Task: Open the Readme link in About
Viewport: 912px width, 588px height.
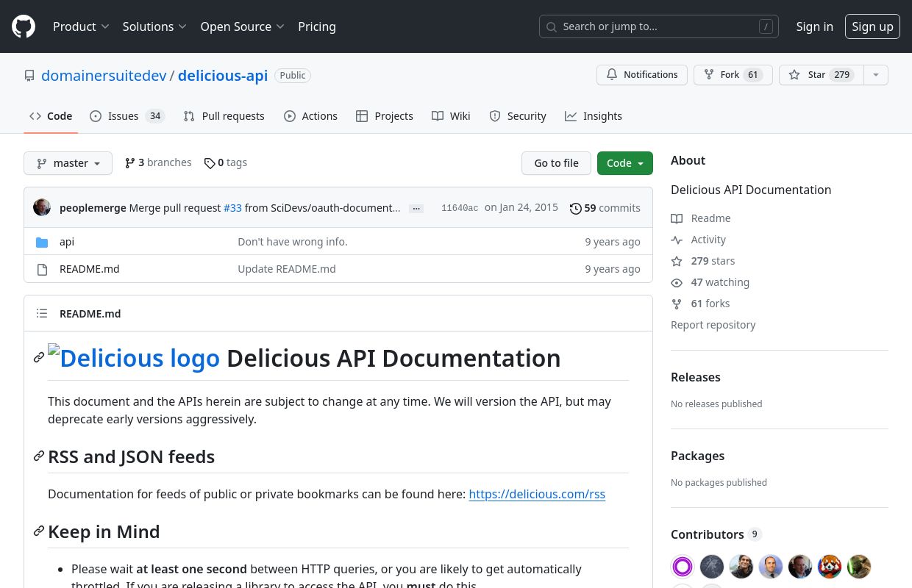Action: pos(701,218)
